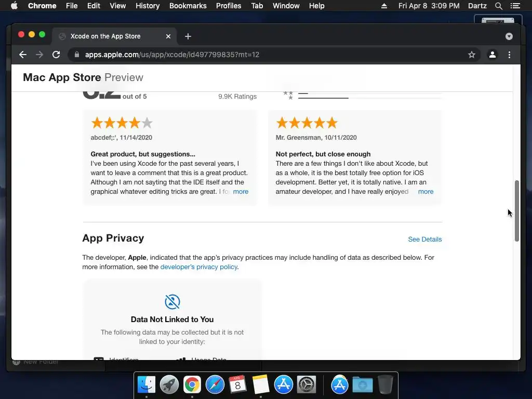
Task: Open the Profiles menu
Action: click(229, 6)
